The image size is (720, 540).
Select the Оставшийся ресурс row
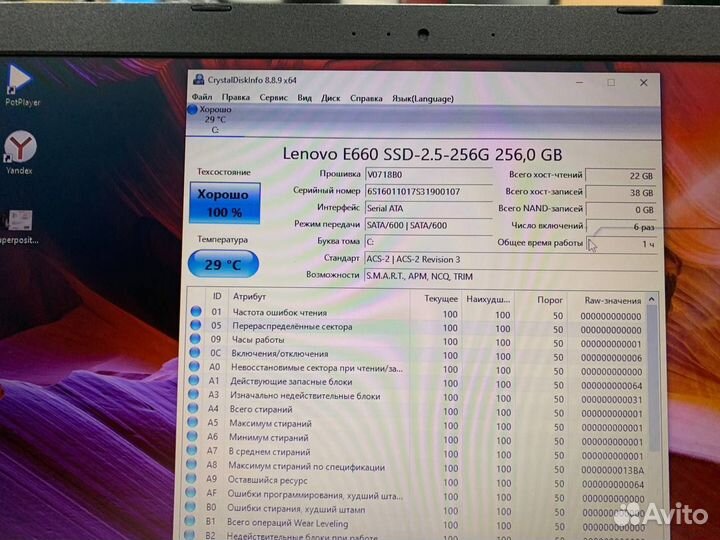(415, 482)
